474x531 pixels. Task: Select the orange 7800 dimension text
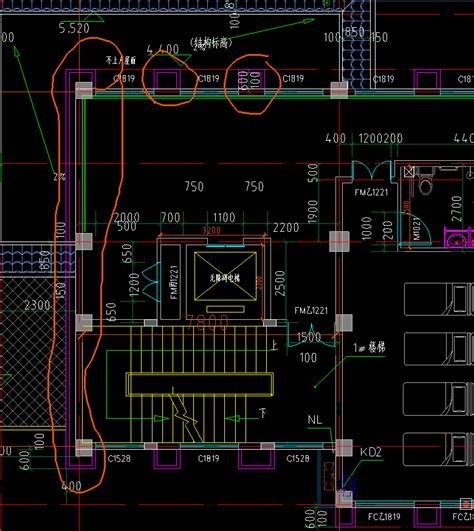[x=207, y=322]
